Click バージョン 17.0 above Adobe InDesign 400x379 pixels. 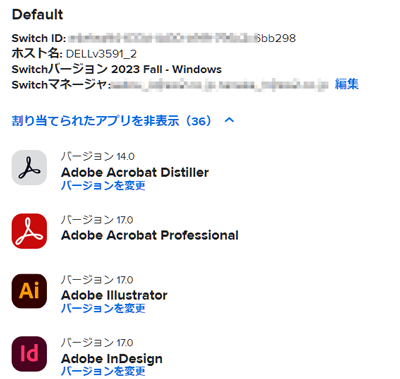[x=97, y=343]
